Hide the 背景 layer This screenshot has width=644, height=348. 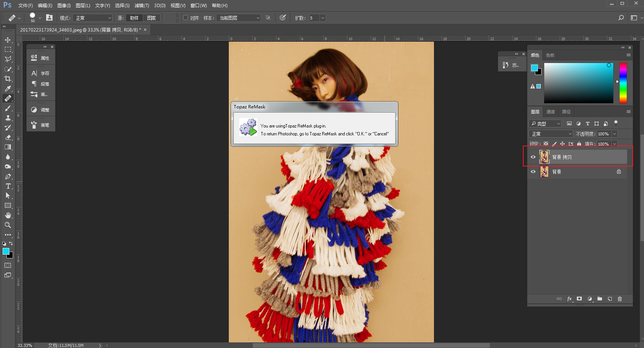(x=533, y=172)
